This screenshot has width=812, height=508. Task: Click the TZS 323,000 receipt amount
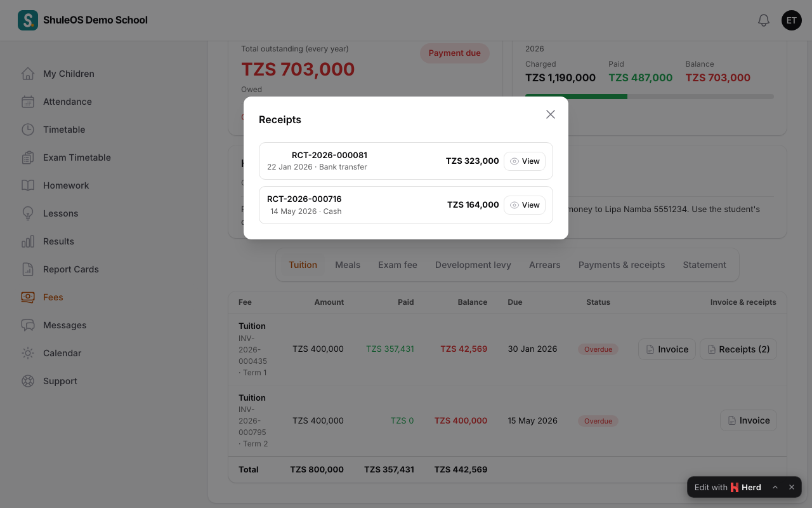(473, 161)
